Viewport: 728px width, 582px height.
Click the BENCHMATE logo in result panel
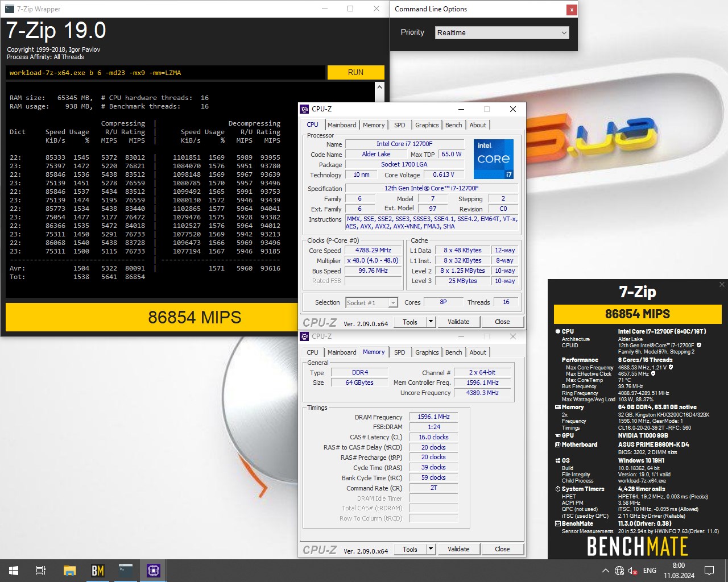637,546
